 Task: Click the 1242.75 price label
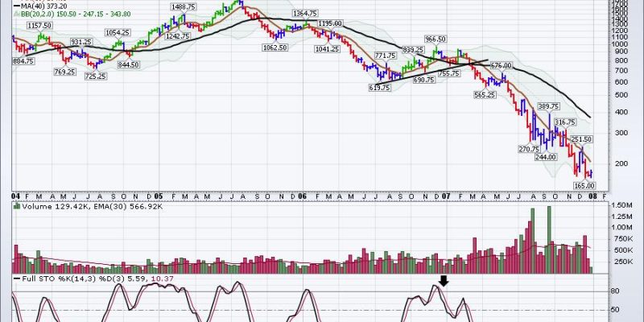177,36
